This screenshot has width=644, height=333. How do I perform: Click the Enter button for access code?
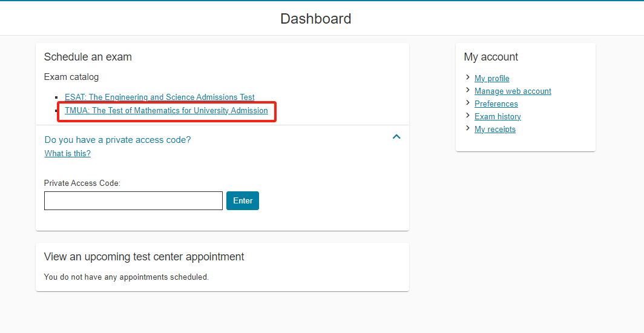tap(243, 201)
